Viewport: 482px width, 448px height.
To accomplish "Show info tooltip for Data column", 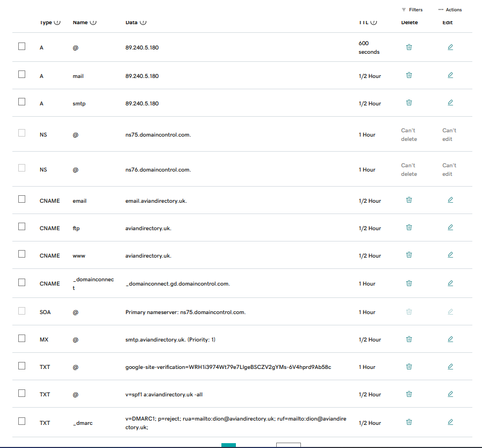I will [143, 23].
